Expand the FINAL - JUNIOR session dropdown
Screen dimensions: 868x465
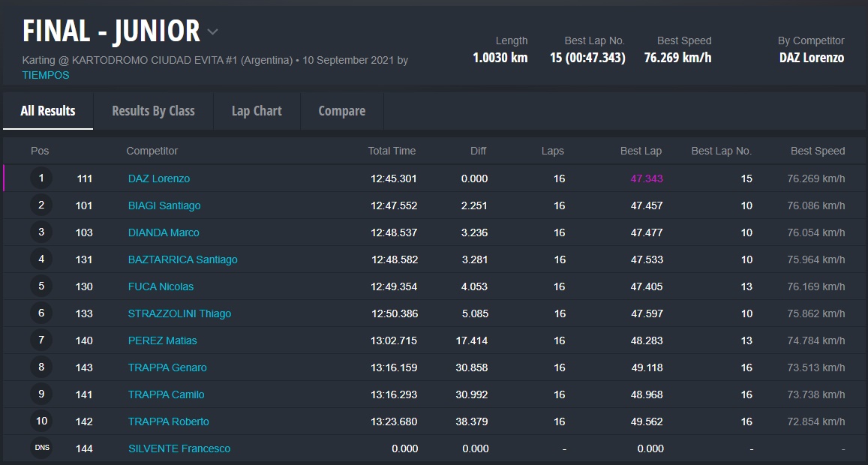click(212, 32)
